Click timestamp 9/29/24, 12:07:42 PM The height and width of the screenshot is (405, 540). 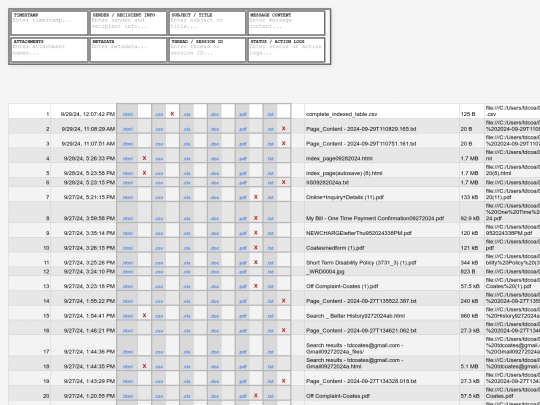pos(88,114)
